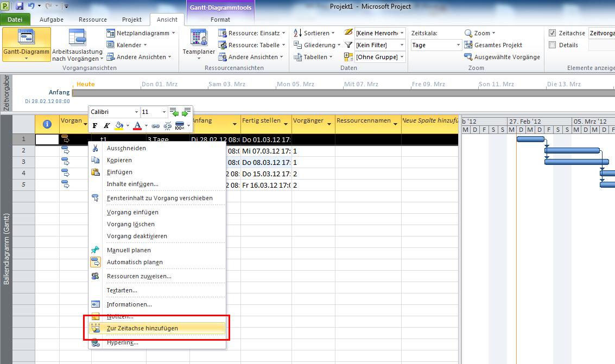
Task: Click link tasks chain icon in mini toolbar
Action: click(x=156, y=126)
